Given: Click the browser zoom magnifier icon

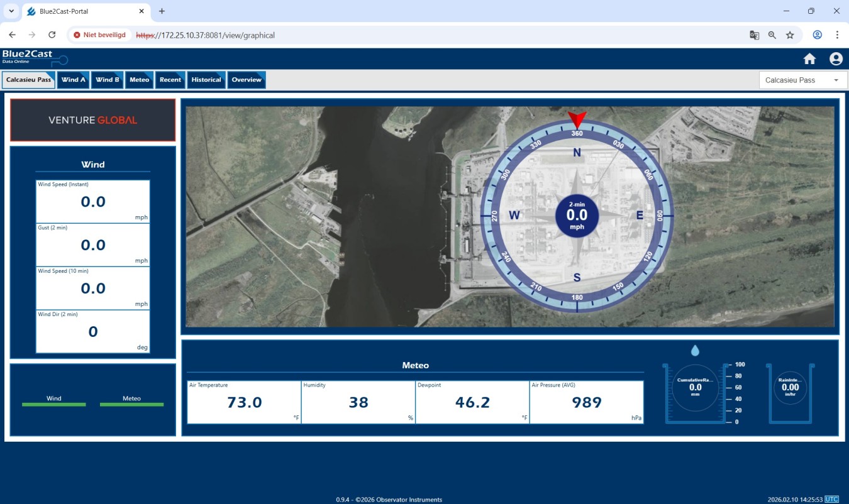Looking at the screenshot, I should (x=772, y=35).
